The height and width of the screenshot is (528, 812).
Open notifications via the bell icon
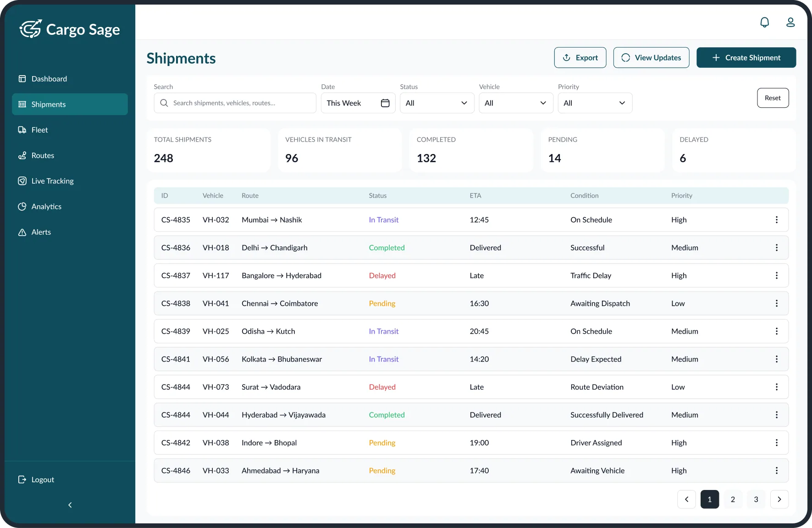[764, 22]
